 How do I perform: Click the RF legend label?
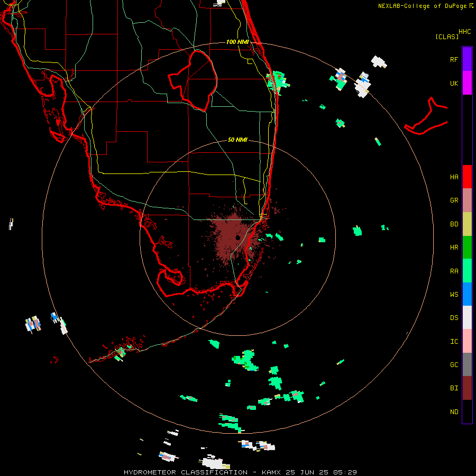click(454, 59)
